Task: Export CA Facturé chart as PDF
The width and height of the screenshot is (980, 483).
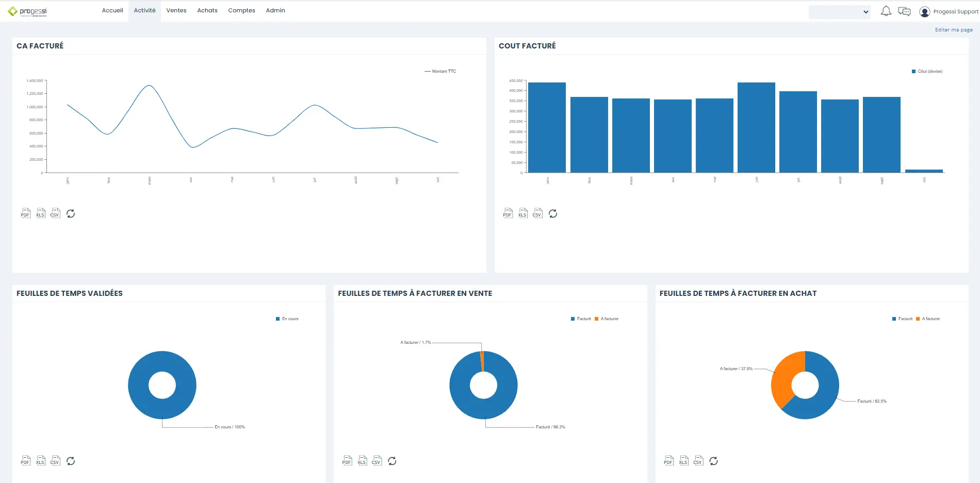Action: pyautogui.click(x=25, y=213)
